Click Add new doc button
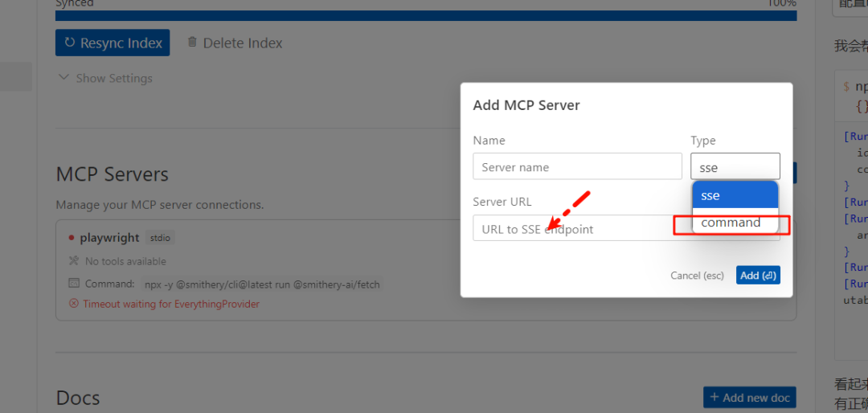Viewport: 868px width, 413px height. pyautogui.click(x=750, y=398)
